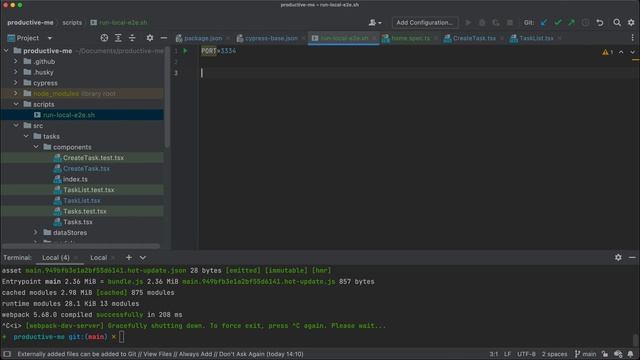Viewport: 640px width, 360px height.
Task: Click Run with Coverage icon in toolbar
Action: [496, 22]
